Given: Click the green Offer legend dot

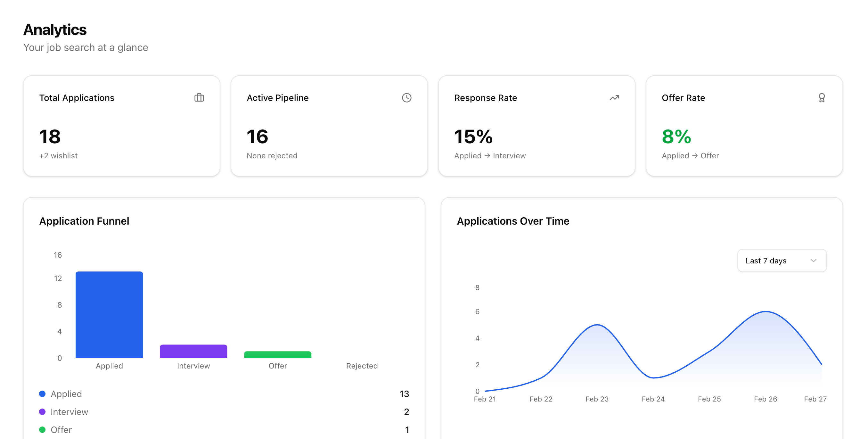Looking at the screenshot, I should (42, 430).
